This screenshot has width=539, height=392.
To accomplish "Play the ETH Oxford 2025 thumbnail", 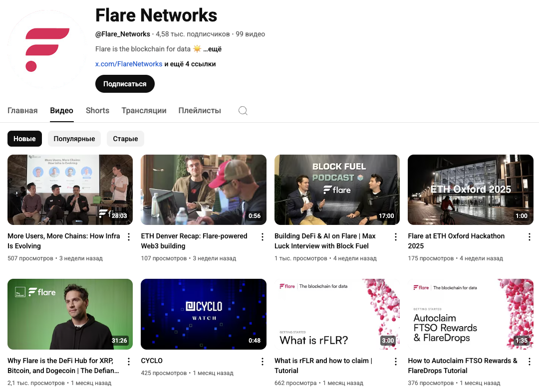I will pyautogui.click(x=471, y=190).
